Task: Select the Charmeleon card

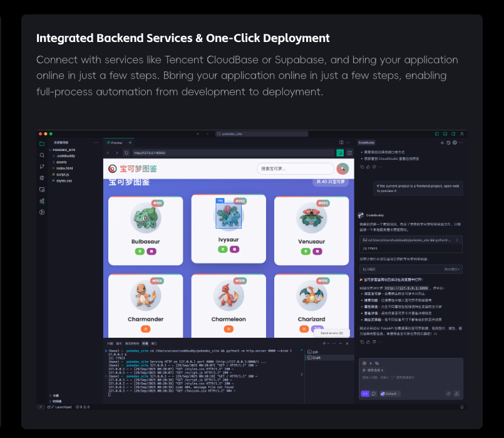Action: [x=229, y=306]
